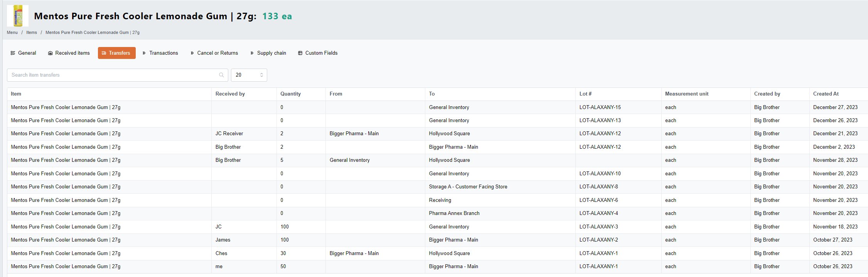Click JC Receiver in Received by column

[x=229, y=133]
